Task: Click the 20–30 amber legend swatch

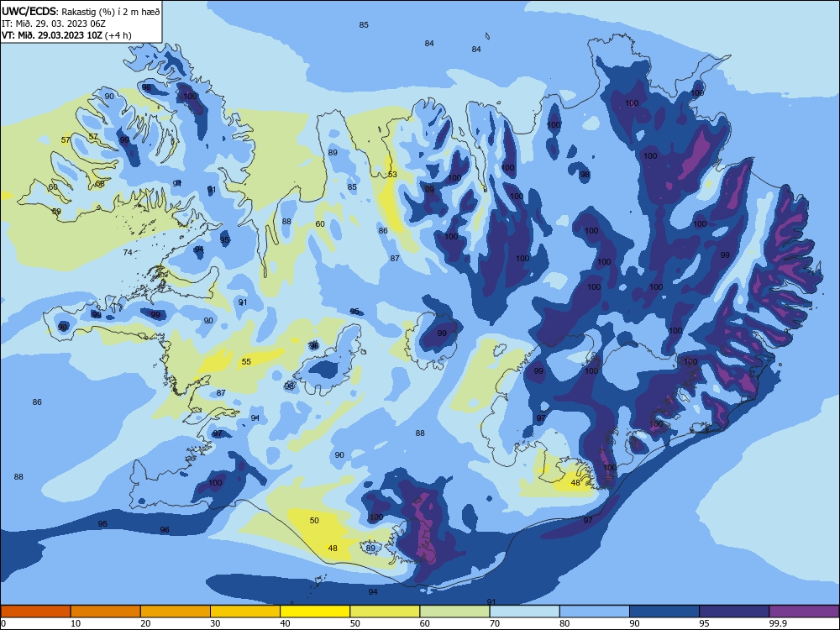Action: (176, 612)
